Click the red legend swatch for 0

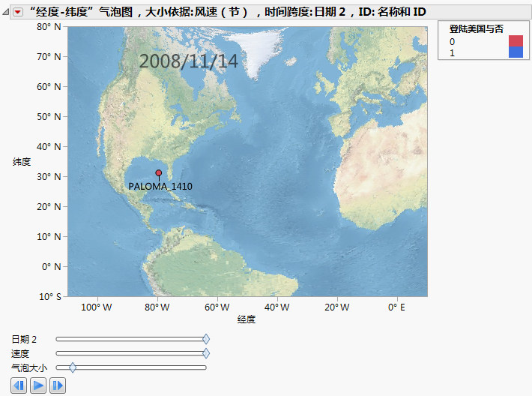click(516, 41)
